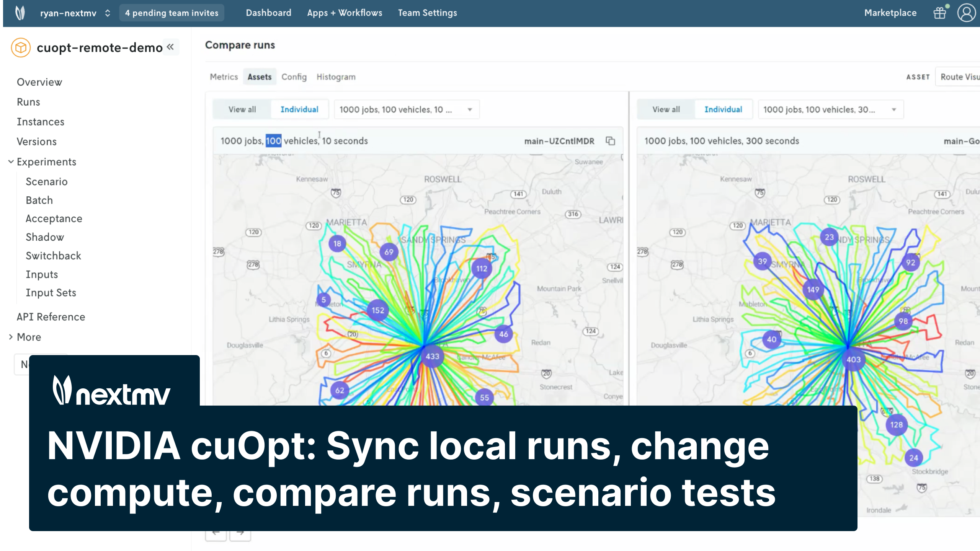Copy run ID main-UZCntIMDR icon

(610, 141)
